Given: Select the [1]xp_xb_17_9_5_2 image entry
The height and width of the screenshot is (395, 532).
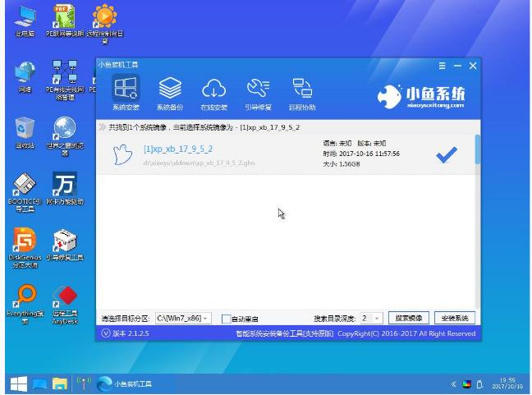Looking at the screenshot, I should 177,149.
